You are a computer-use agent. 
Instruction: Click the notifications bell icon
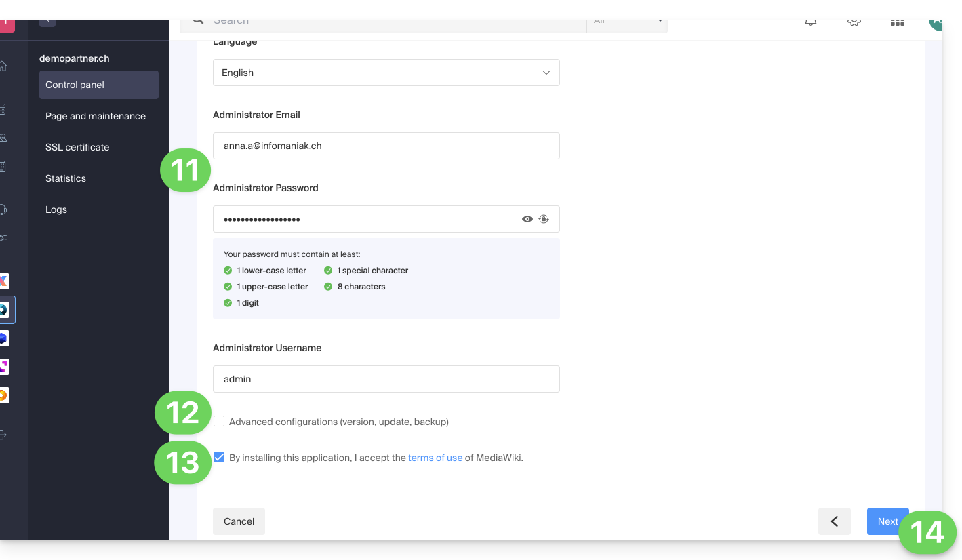tap(810, 23)
